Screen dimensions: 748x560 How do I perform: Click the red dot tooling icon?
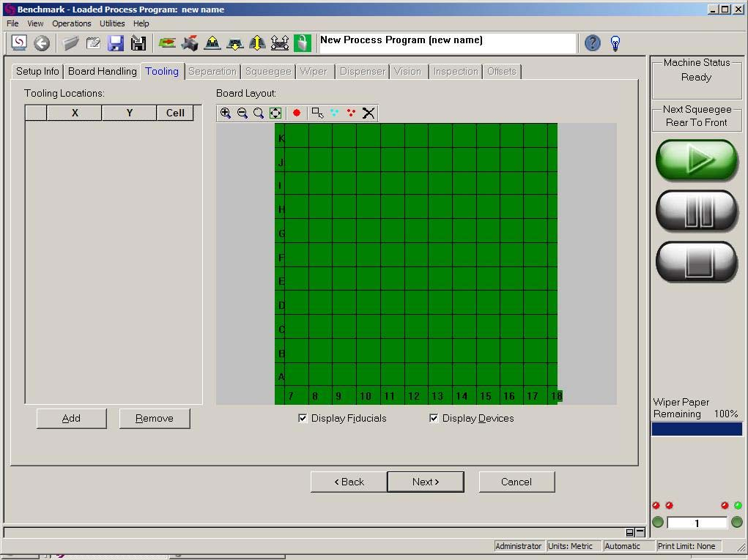click(297, 113)
